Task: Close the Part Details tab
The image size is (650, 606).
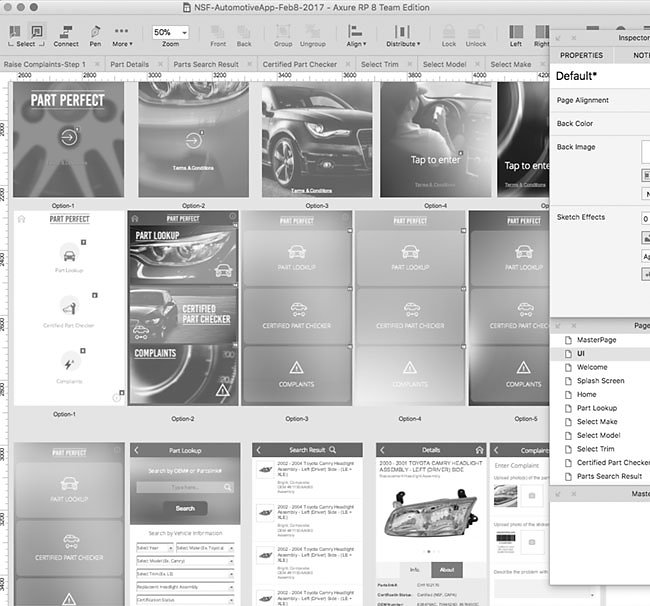Action: pos(160,64)
